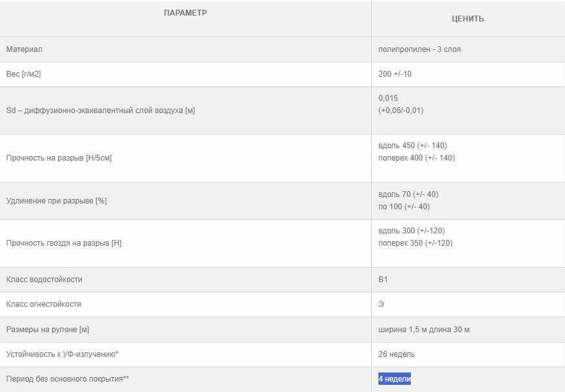Click the highlighted 4 недели text

[395, 379]
